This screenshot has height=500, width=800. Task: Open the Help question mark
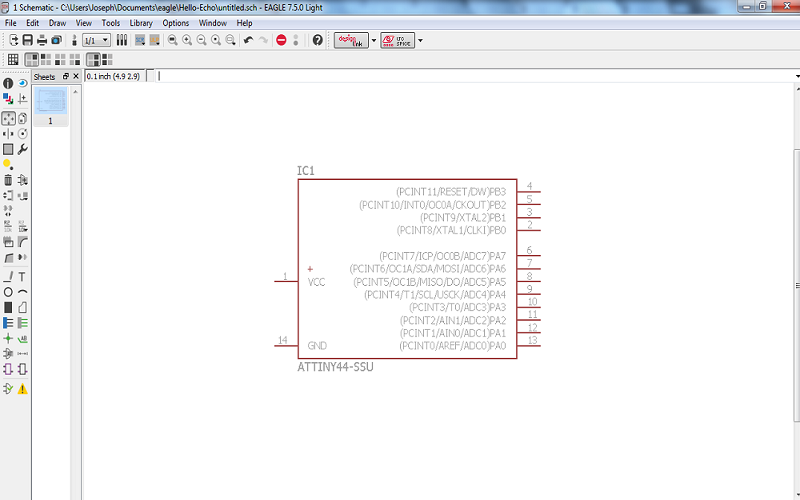(317, 40)
